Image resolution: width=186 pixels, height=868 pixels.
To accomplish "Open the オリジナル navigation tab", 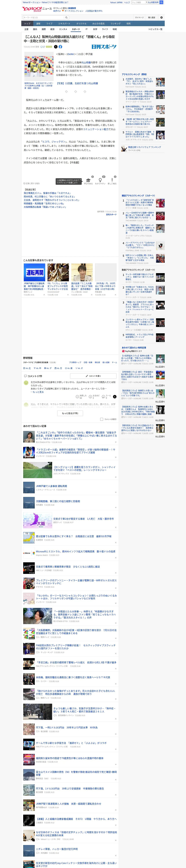I will [81, 24].
